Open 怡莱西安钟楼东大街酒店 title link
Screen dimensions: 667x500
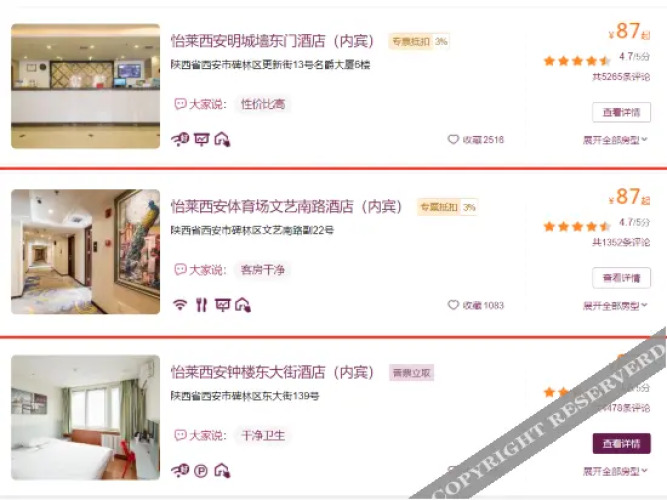tap(272, 372)
